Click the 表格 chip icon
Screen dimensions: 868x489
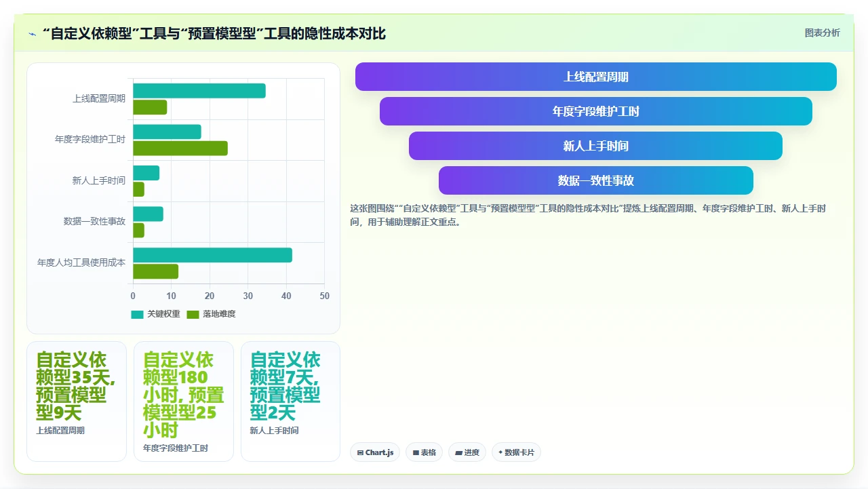coord(416,452)
